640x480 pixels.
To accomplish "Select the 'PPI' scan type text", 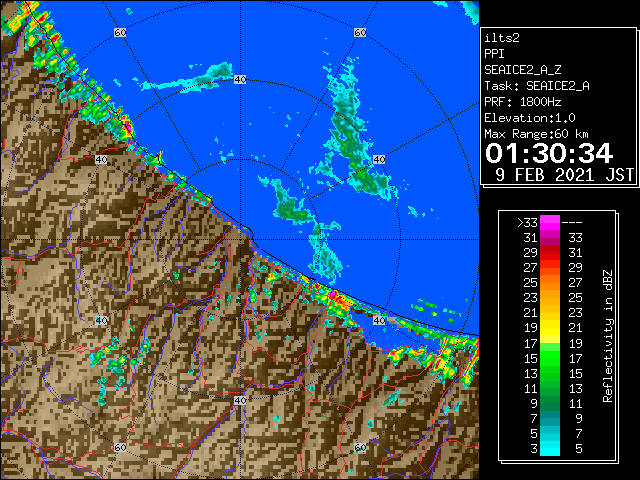I will (494, 54).
